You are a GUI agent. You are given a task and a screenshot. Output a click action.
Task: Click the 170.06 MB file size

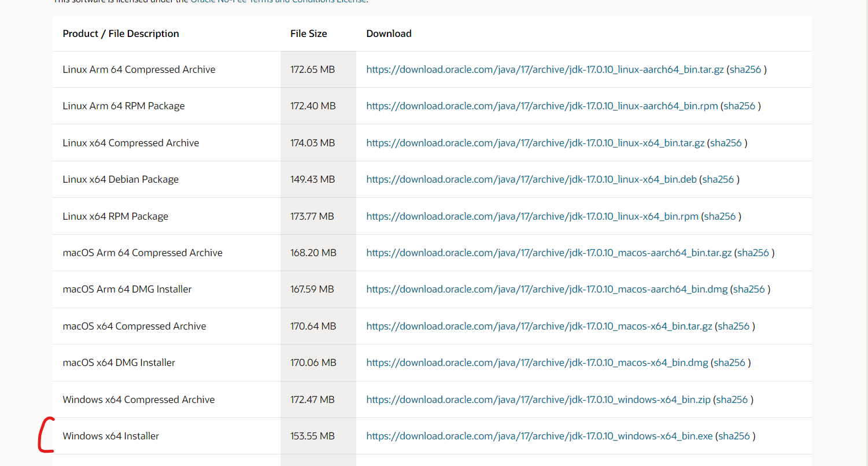click(x=313, y=363)
